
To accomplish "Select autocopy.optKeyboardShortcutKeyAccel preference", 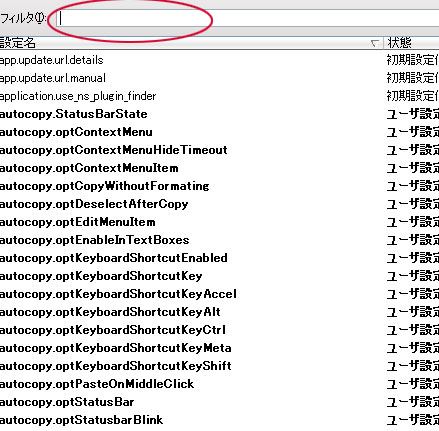I will pos(118,294).
